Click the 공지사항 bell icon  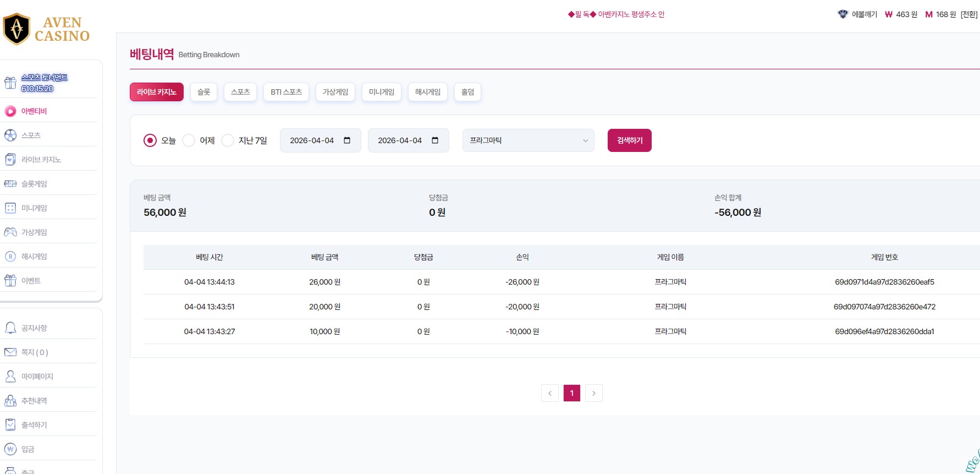point(10,328)
